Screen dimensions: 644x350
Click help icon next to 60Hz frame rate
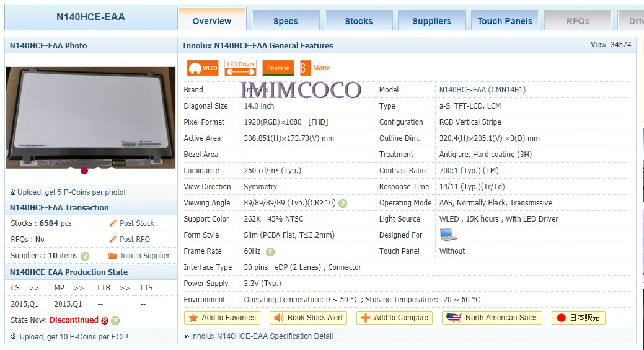pos(270,251)
